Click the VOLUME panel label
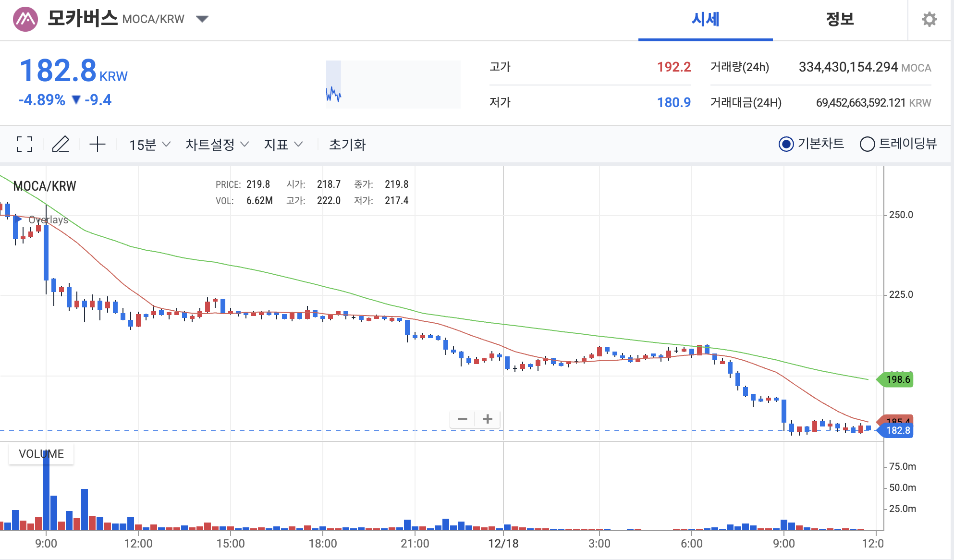 pos(41,454)
